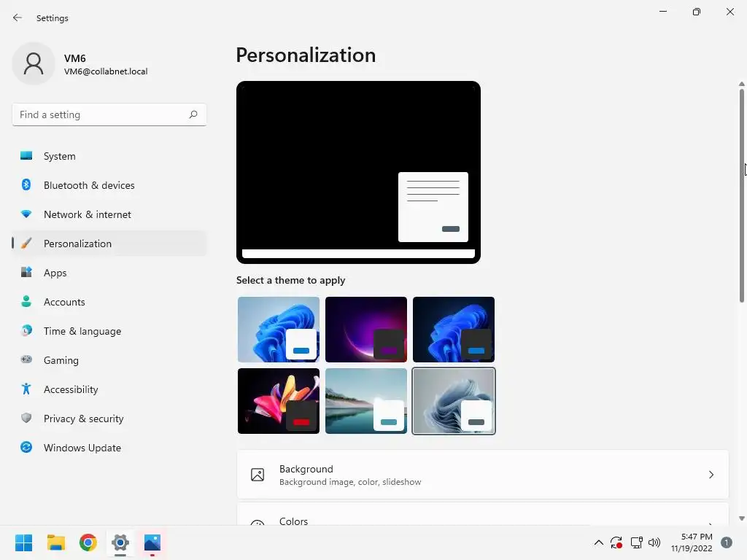Click the network tray icon
747x560 pixels.
(636, 542)
